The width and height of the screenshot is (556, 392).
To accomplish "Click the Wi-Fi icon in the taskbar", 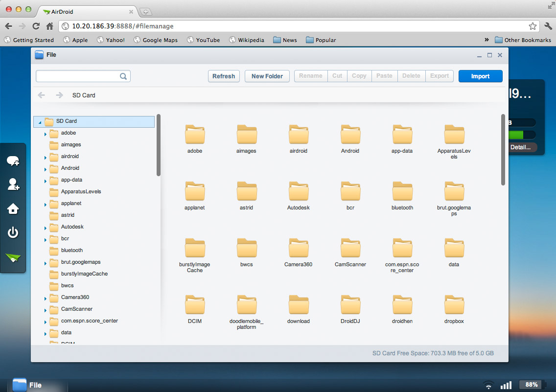I will click(489, 385).
